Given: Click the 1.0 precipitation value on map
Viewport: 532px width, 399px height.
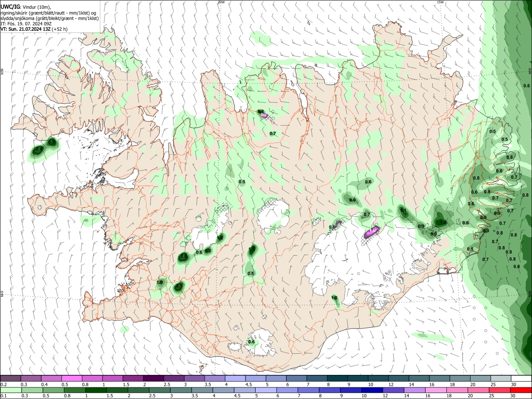Looking at the screenshot, I should point(160,283).
